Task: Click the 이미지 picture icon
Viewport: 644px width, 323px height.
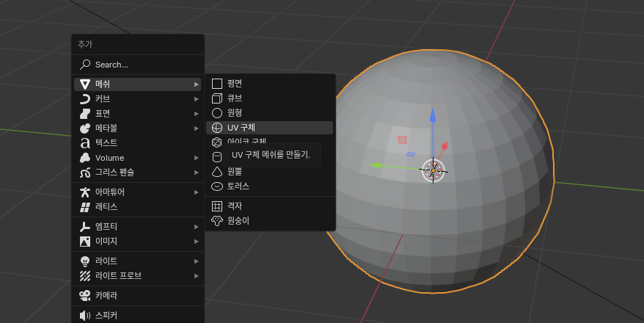Action: point(85,242)
